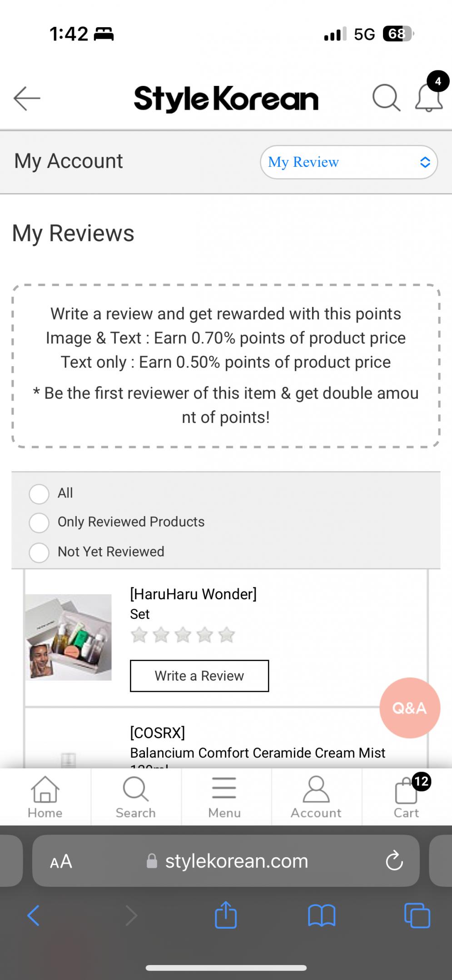Open Safari tabs overview
This screenshot has width=452, height=980.
(417, 915)
